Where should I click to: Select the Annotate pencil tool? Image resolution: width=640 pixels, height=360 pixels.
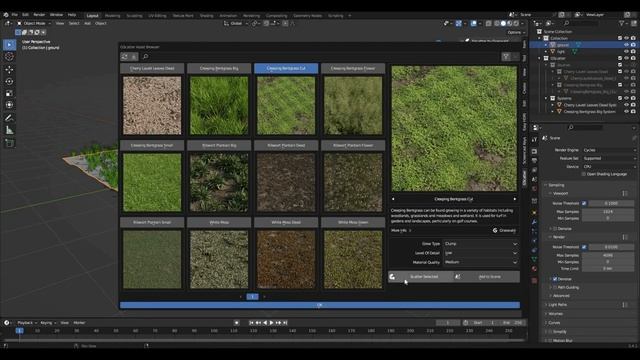(x=9, y=118)
